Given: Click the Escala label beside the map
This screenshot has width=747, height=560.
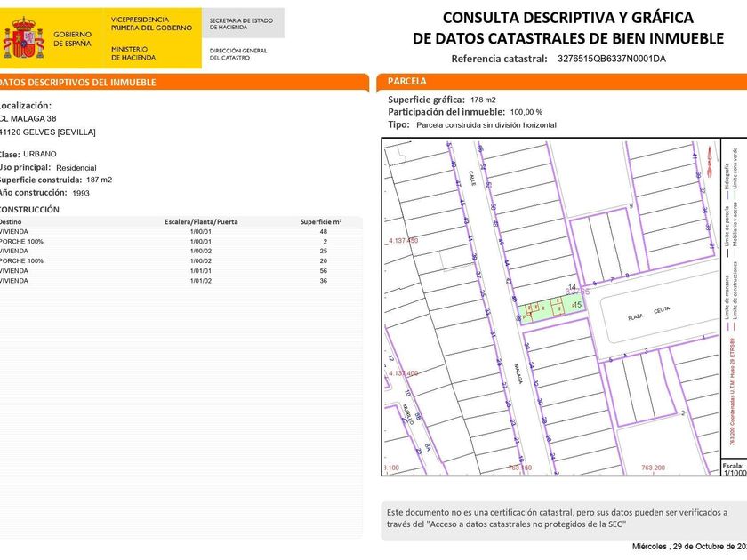Looking at the screenshot, I should (x=733, y=466).
